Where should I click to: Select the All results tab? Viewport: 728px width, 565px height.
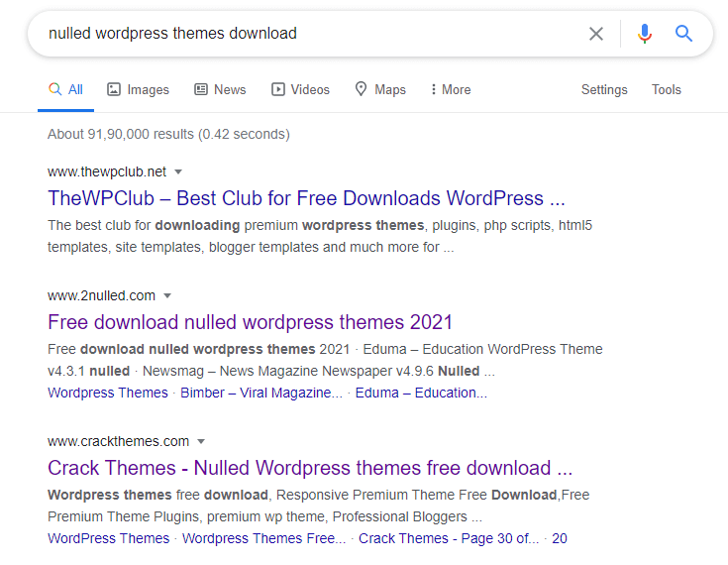66,89
